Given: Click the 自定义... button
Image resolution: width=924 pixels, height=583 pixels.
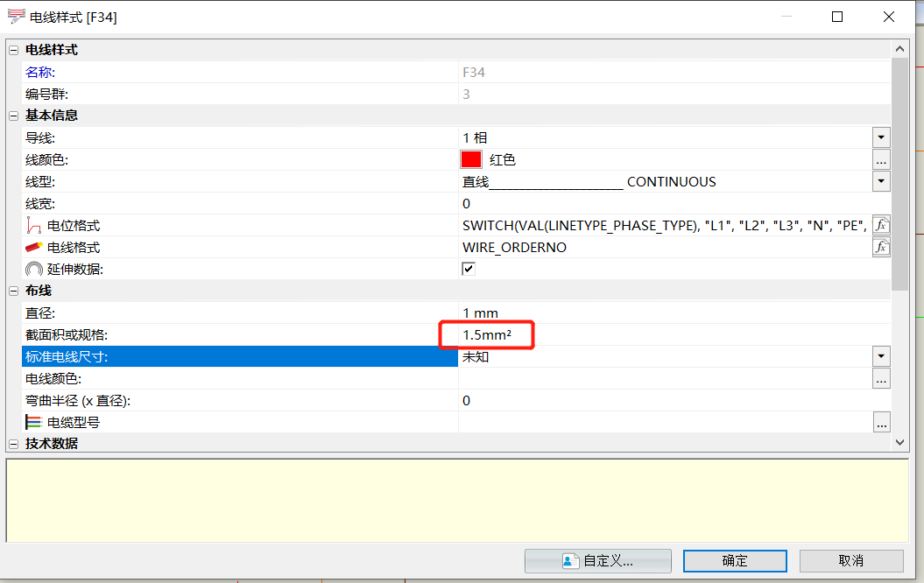Looking at the screenshot, I should click(598, 561).
